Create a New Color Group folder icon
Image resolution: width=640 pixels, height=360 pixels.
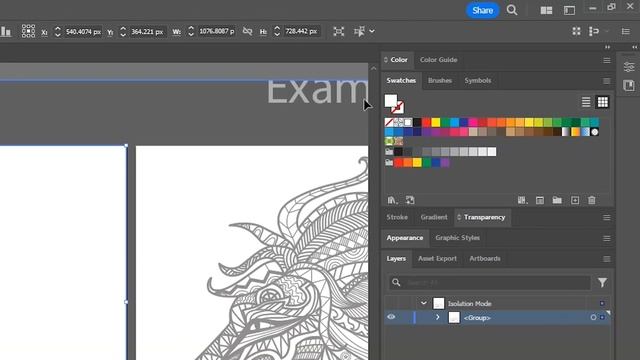(x=557, y=200)
